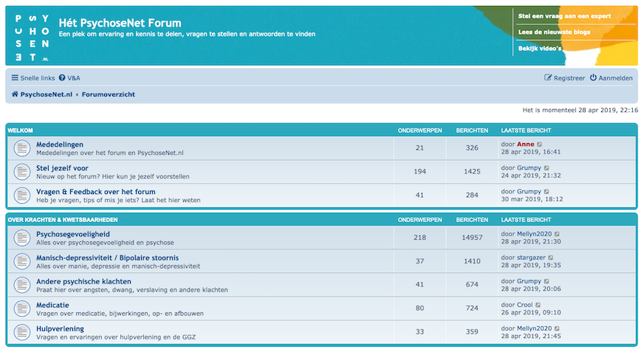Click current time 'Het is momenteel 28 apr 2019, 22:16'

tap(580, 110)
